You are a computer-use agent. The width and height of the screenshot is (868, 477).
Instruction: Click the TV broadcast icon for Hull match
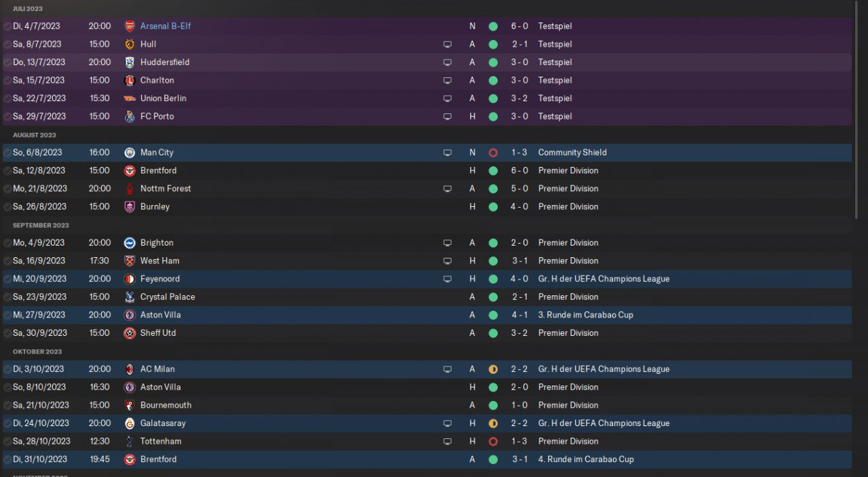tap(448, 44)
